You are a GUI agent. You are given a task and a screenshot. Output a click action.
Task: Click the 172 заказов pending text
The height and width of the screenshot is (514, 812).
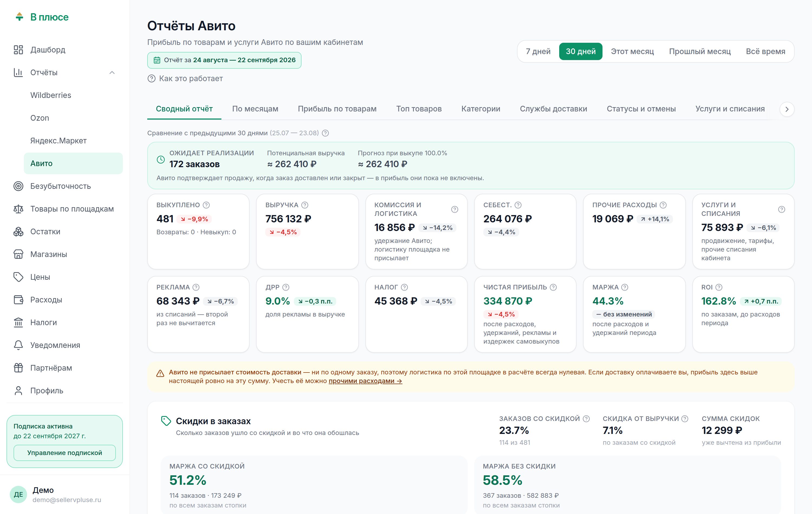195,164
